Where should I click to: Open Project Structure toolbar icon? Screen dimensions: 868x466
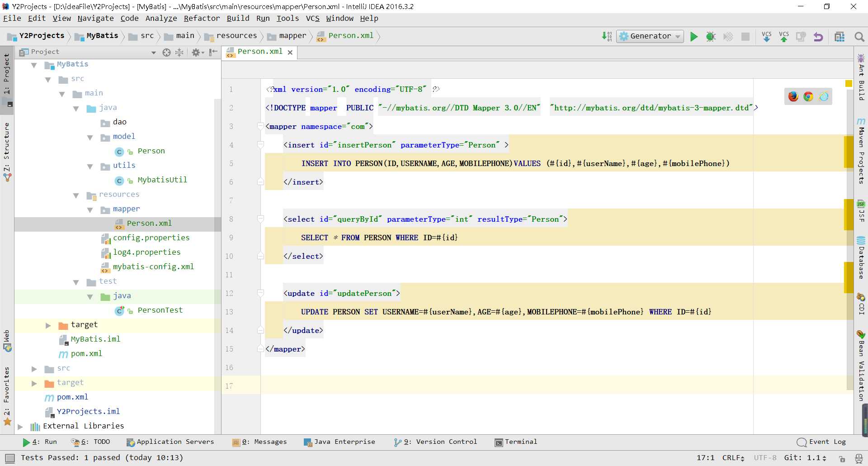[840, 37]
